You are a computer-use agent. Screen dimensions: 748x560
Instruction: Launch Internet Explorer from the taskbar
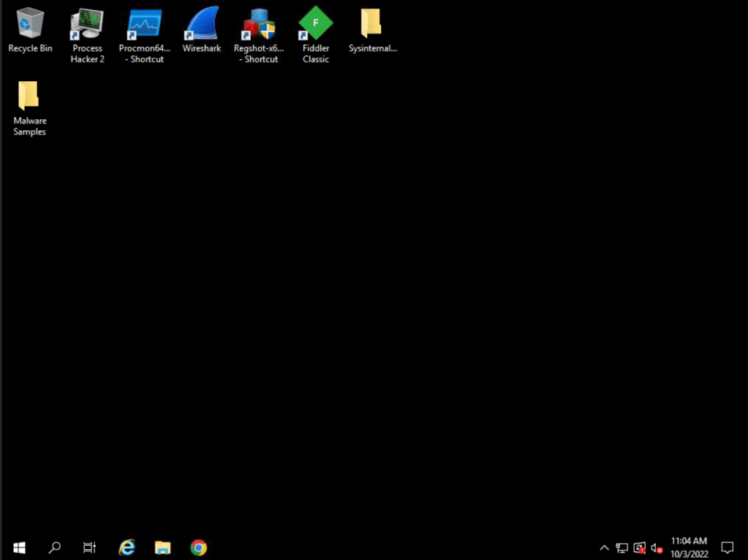127,547
